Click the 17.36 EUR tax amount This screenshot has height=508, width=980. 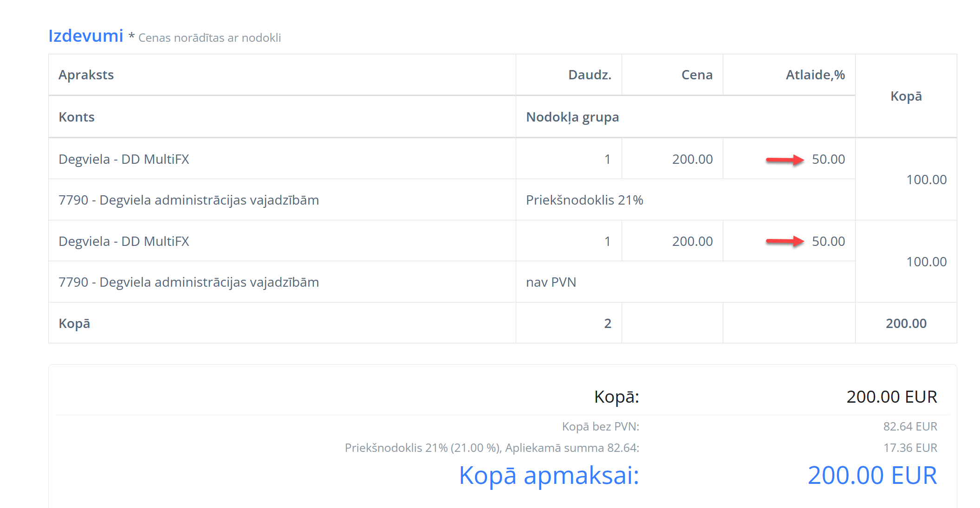pos(910,448)
